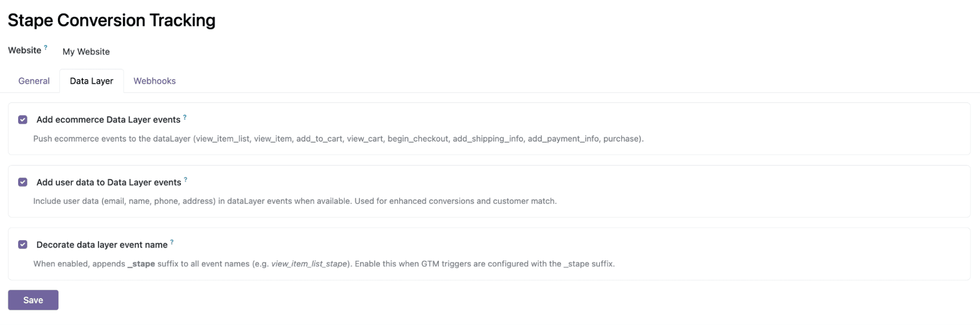The height and width of the screenshot is (325, 980).
Task: Select the Data Layer tab
Action: click(91, 80)
